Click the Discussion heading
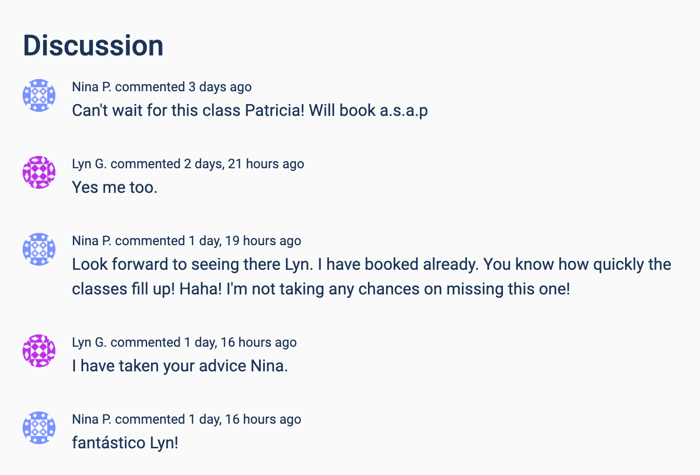Image resolution: width=700 pixels, height=475 pixels. 93,46
